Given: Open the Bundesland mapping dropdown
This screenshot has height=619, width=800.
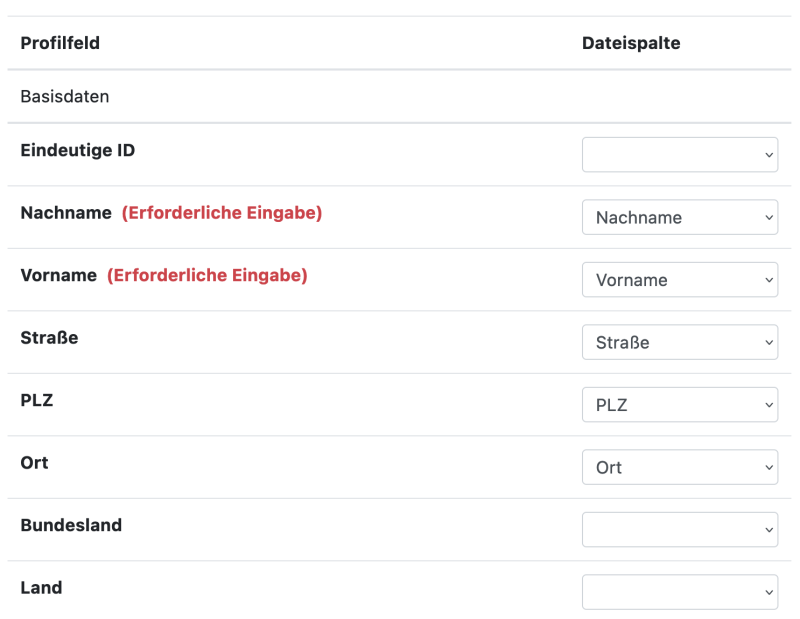Looking at the screenshot, I should [x=680, y=529].
